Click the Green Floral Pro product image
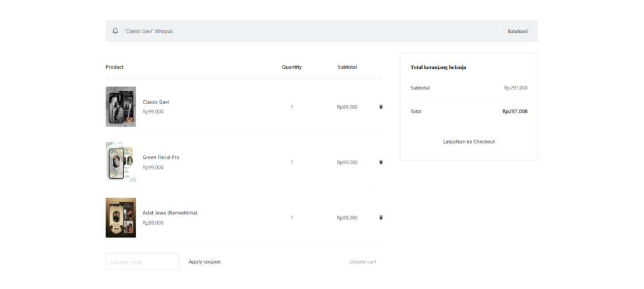644x289 pixels. coord(121,162)
